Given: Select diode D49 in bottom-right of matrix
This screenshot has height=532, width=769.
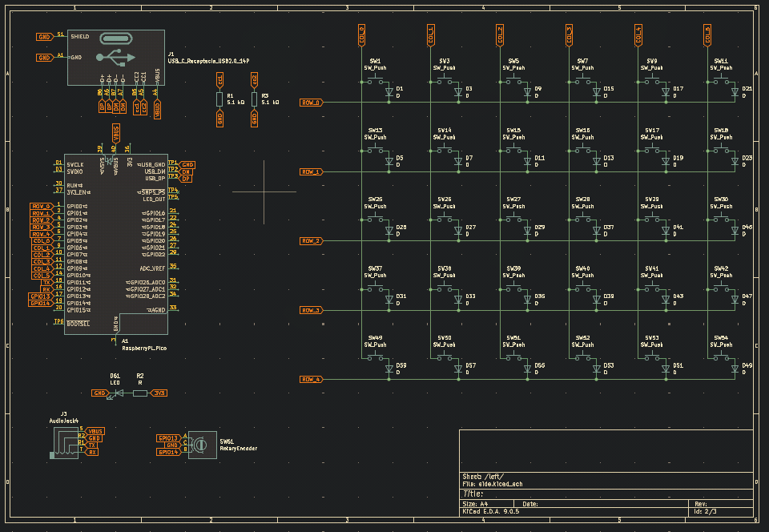Looking at the screenshot, I should (734, 368).
